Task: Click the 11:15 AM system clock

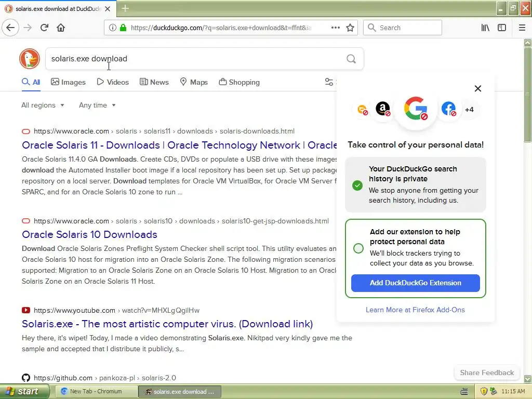Action: point(513,391)
